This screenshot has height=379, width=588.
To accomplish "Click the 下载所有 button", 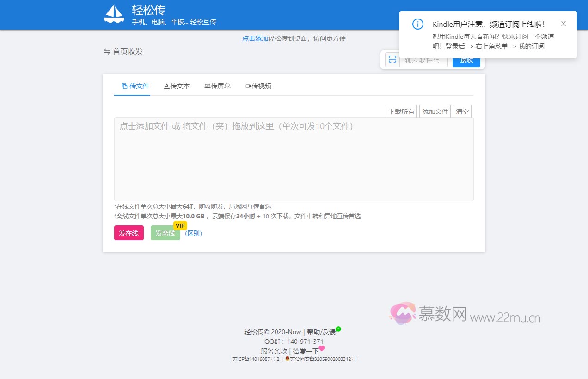I will [401, 112].
